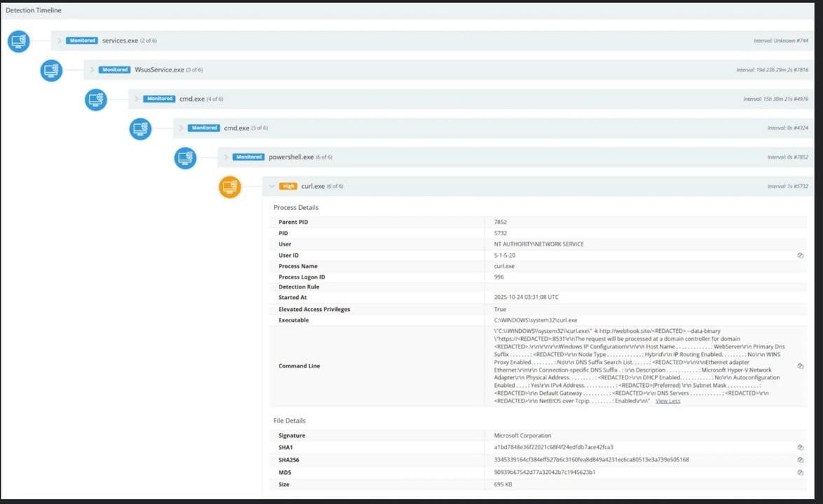Click the Monitored badge on powershell.exe
The image size is (823, 504).
[247, 157]
